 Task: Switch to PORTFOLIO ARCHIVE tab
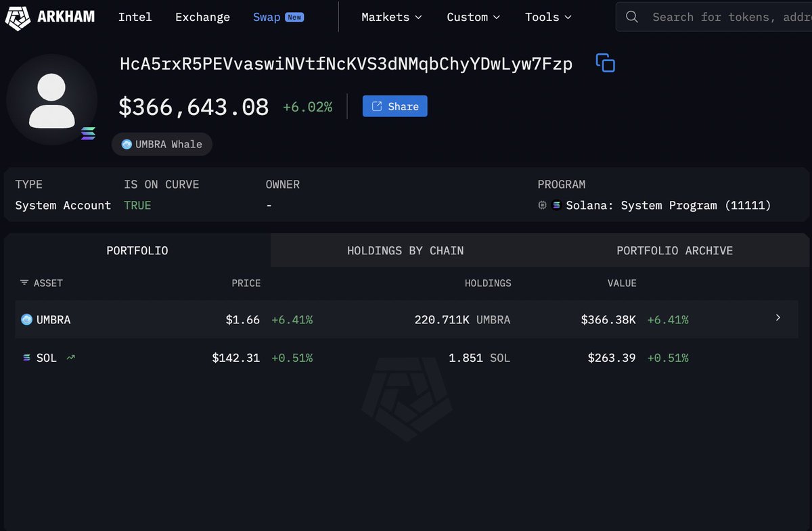(675, 250)
